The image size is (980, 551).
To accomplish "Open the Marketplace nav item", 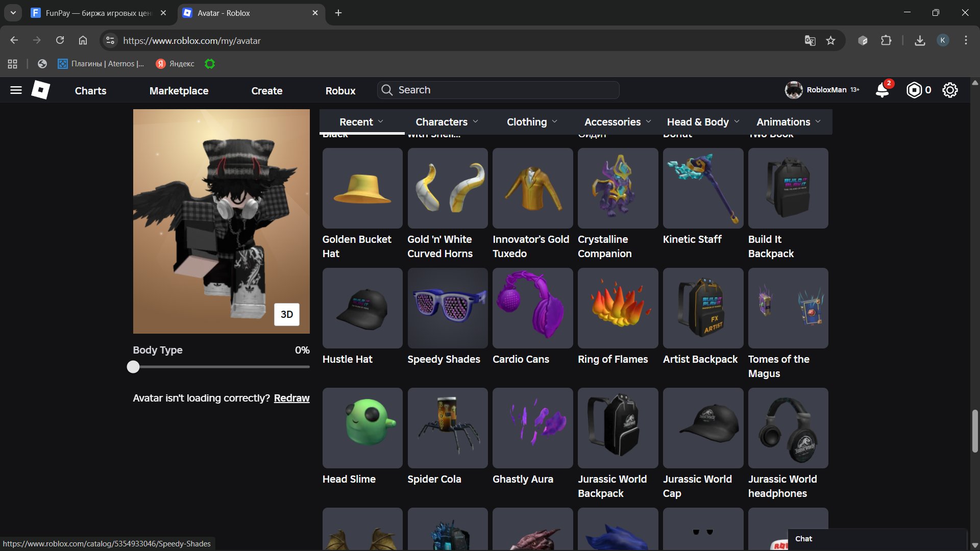I will click(179, 91).
